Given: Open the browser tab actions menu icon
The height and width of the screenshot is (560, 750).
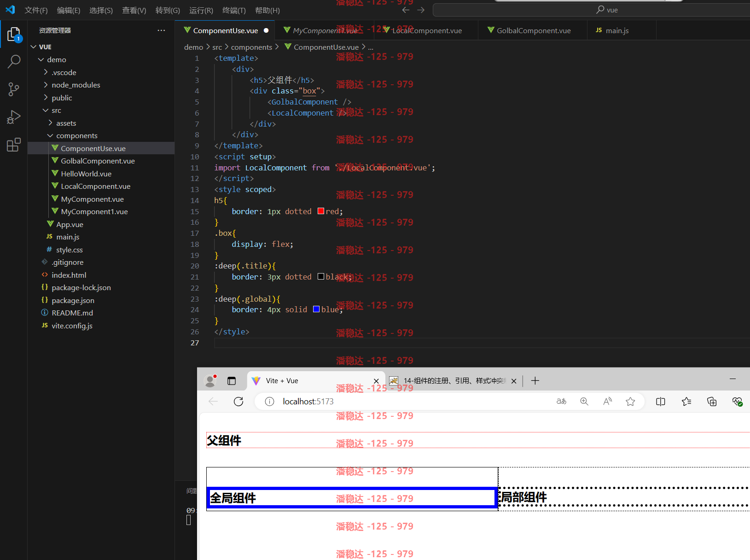Looking at the screenshot, I should 232,381.
